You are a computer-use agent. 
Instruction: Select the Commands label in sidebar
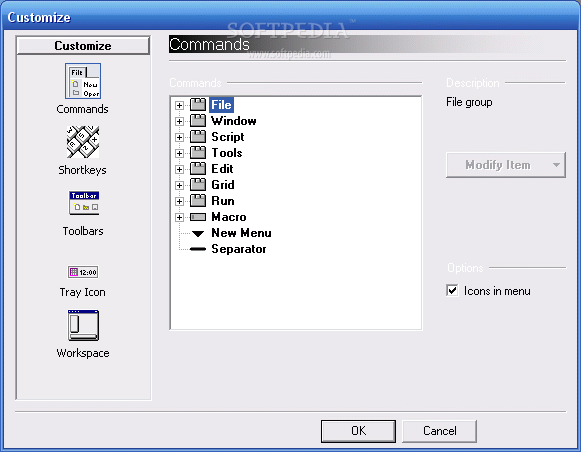(82, 109)
